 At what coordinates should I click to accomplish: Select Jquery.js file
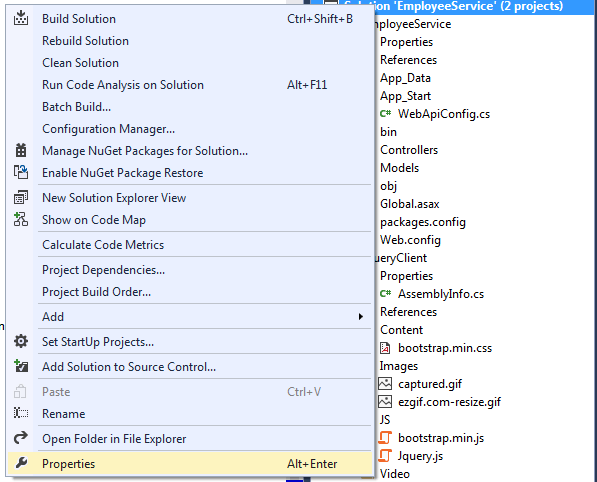[420, 456]
